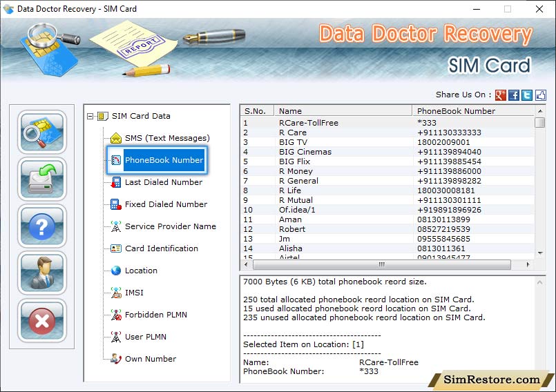Screen dimensions: 556x392
Task: Click the save recovered data drive icon
Action: pos(42,179)
